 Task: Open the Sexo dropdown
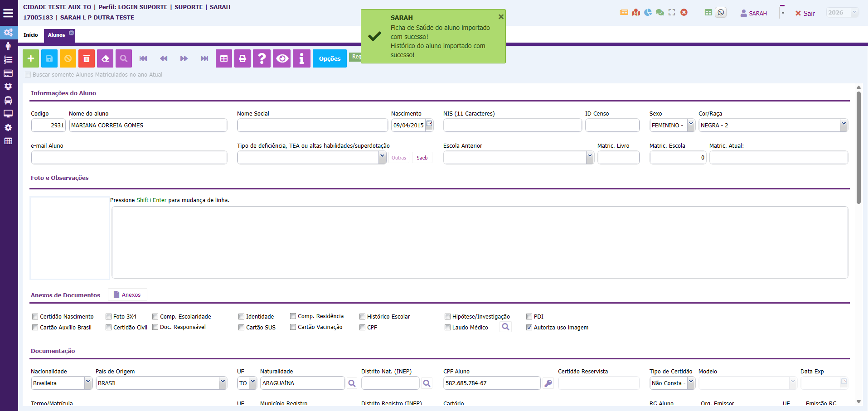pyautogui.click(x=691, y=125)
